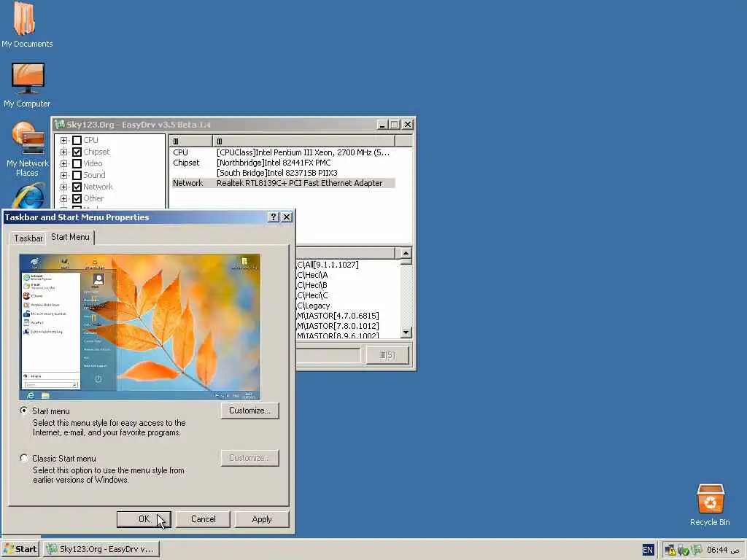Image resolution: width=747 pixels, height=560 pixels.
Task: Open the My Computer desktop icon
Action: (27, 85)
